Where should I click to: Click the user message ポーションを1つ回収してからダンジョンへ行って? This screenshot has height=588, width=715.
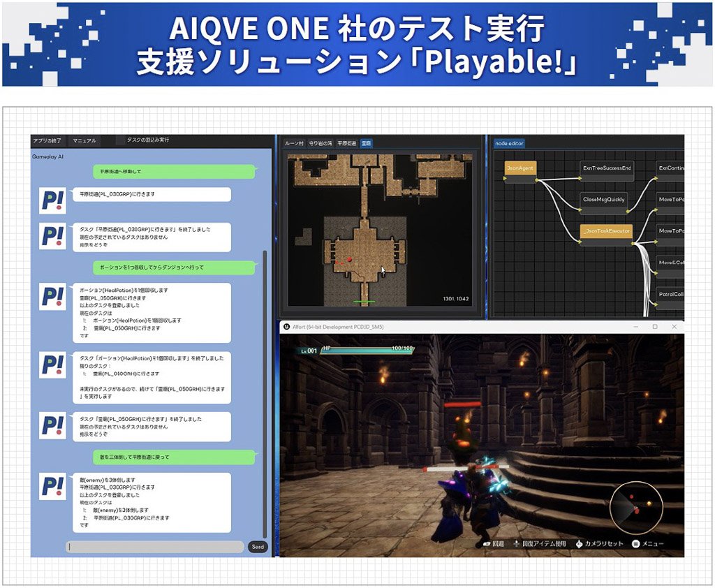[174, 267]
